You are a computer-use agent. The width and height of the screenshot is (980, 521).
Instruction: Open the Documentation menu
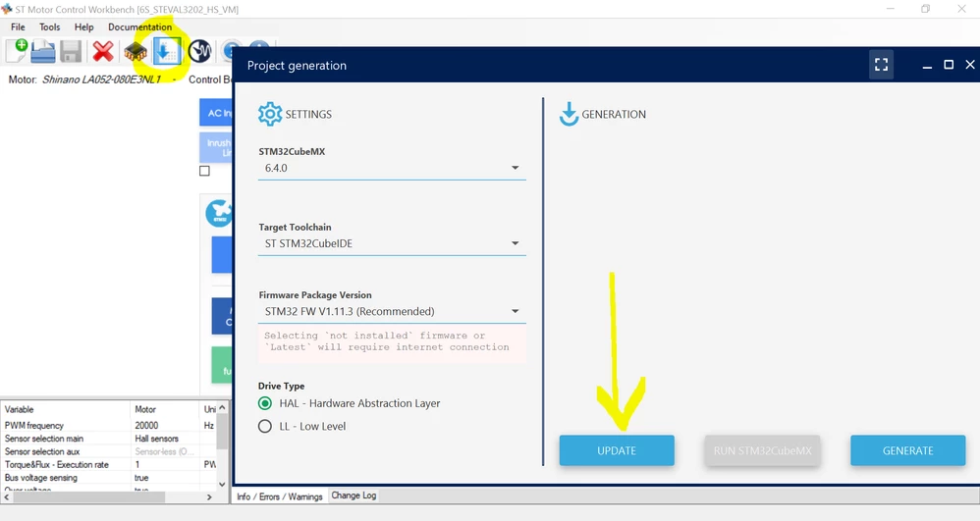140,26
